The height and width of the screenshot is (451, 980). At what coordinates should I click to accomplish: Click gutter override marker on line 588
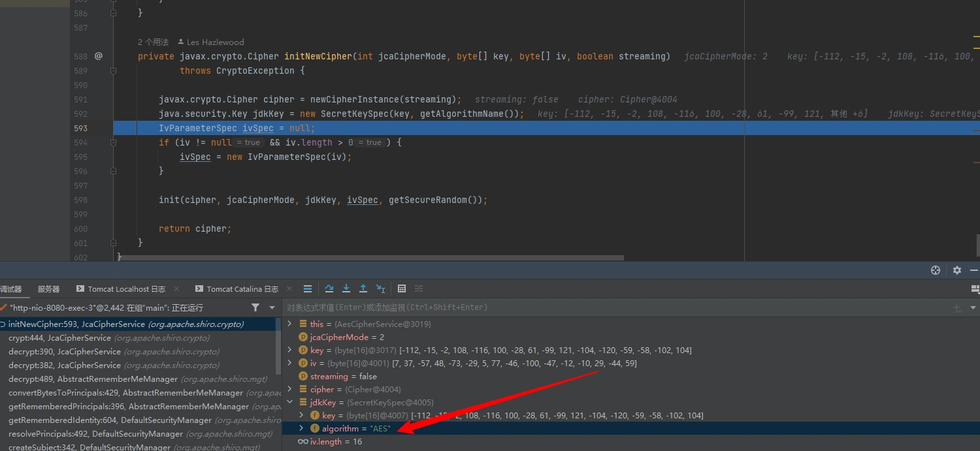coord(98,56)
